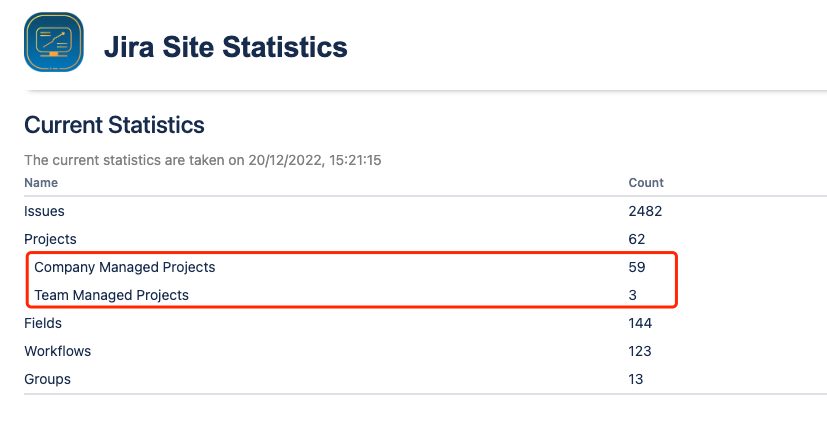Image resolution: width=827 pixels, height=422 pixels.
Task: Select the Company Managed Projects row
Action: coord(124,267)
